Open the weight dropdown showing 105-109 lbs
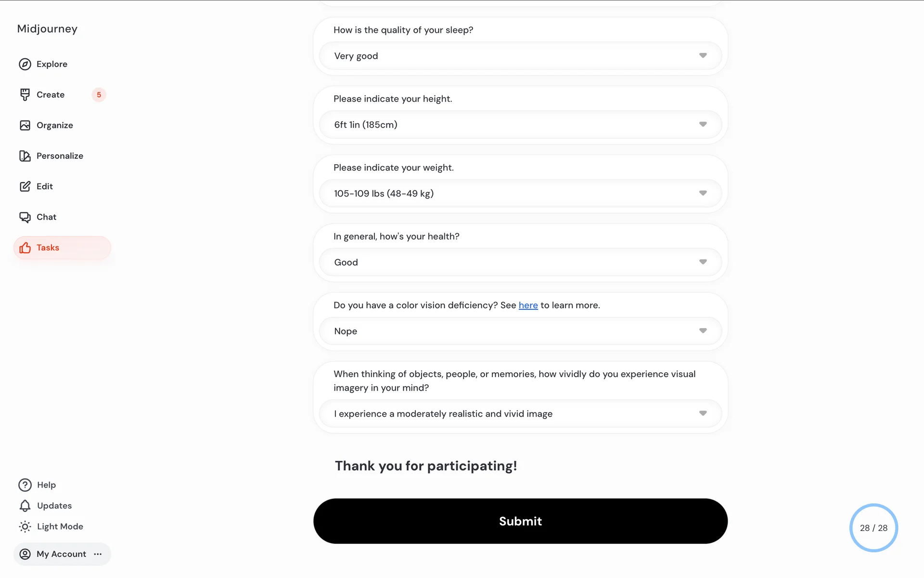This screenshot has height=578, width=924. click(520, 194)
